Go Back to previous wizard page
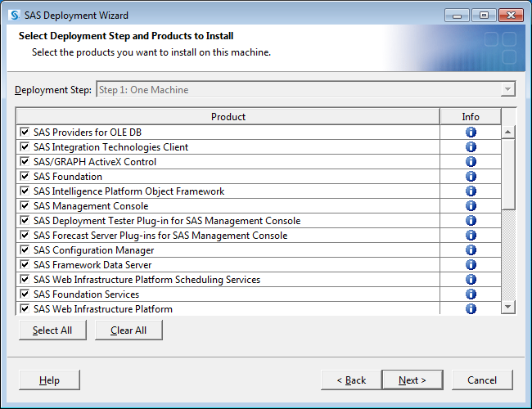The width and height of the screenshot is (532, 409). coord(351,380)
